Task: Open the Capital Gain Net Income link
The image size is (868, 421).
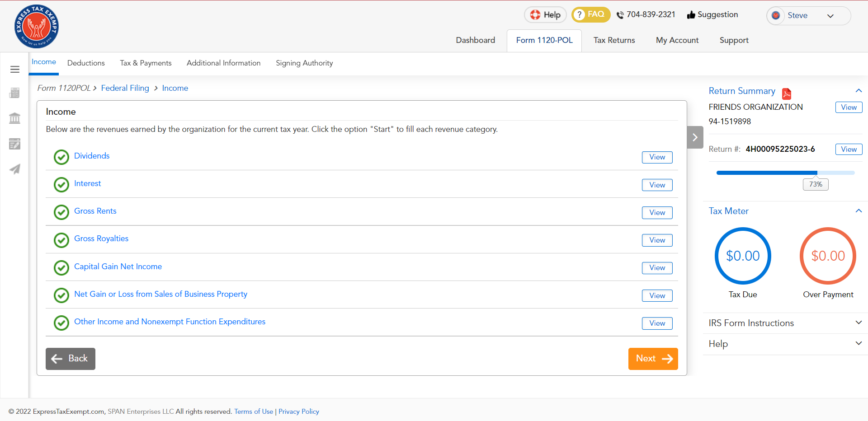Action: pos(118,267)
